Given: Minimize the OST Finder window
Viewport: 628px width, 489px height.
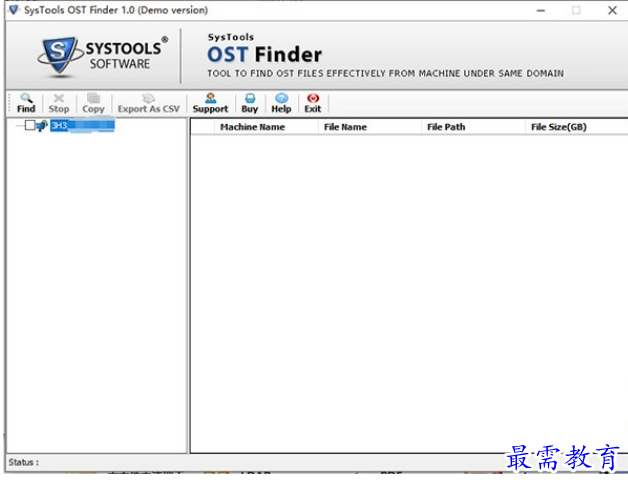Looking at the screenshot, I should click(541, 10).
